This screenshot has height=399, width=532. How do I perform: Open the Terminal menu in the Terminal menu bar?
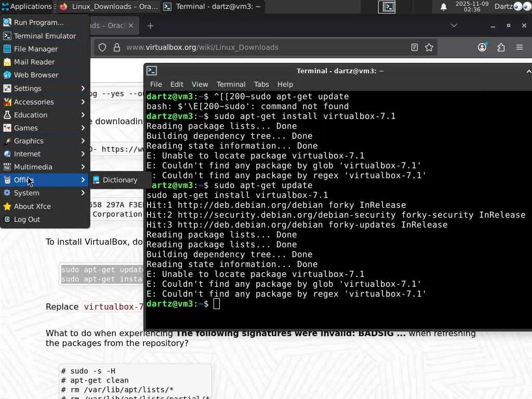click(231, 84)
